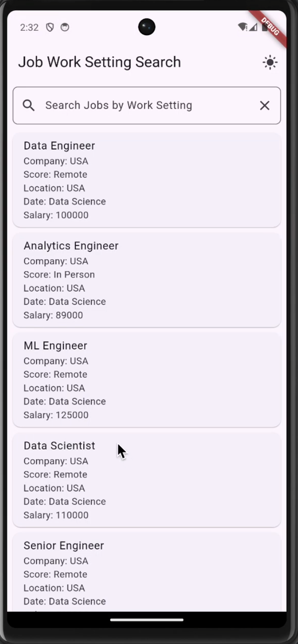Clear the search field using the X icon

(x=265, y=105)
